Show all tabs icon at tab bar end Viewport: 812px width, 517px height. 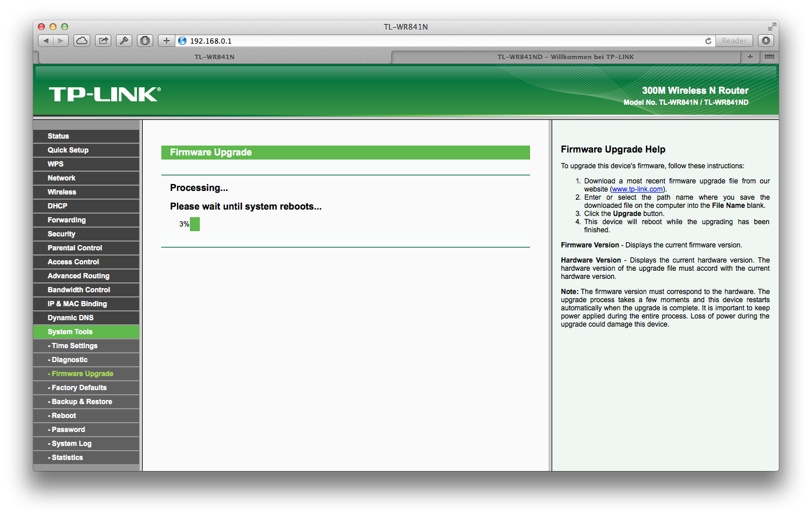pos(769,56)
